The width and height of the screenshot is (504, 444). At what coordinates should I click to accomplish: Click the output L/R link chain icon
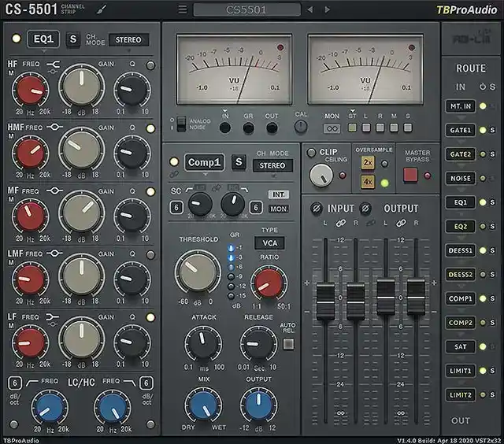401,223
